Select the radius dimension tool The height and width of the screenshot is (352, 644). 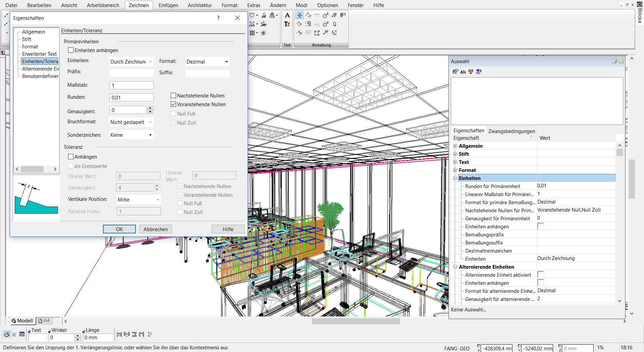point(325,15)
